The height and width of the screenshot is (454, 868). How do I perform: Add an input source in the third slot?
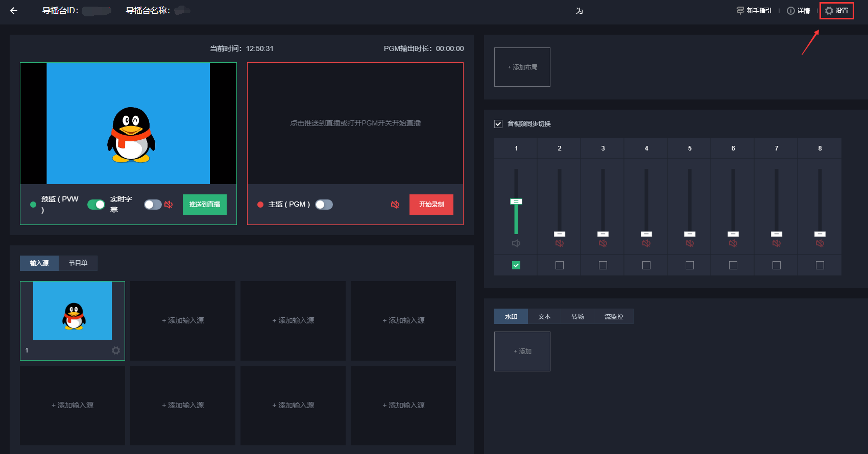(x=293, y=321)
